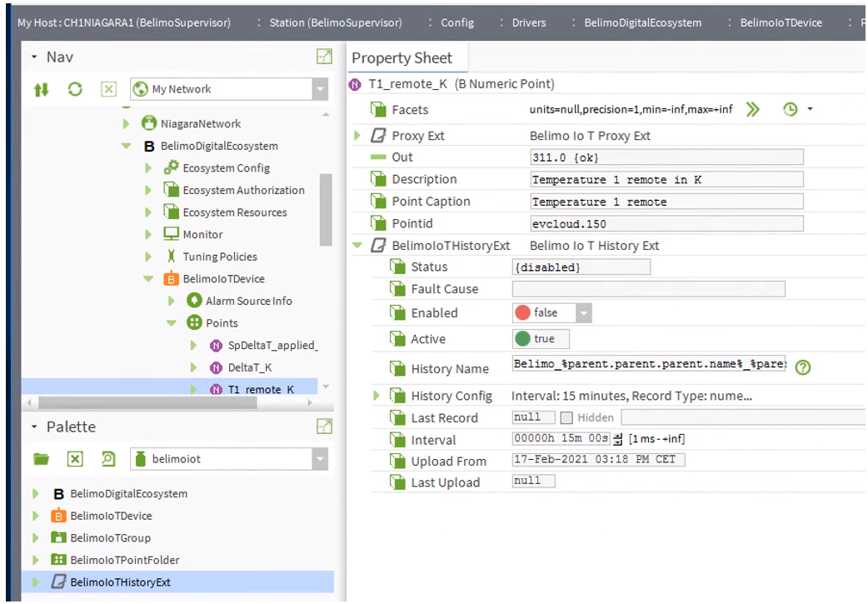Click the Nav sync arrows icon

pos(41,89)
